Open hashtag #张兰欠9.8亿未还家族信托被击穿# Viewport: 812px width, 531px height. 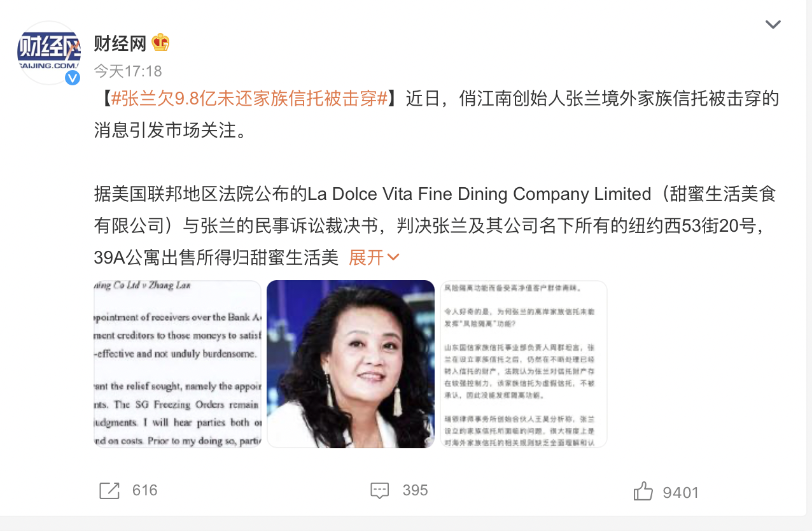click(249, 99)
